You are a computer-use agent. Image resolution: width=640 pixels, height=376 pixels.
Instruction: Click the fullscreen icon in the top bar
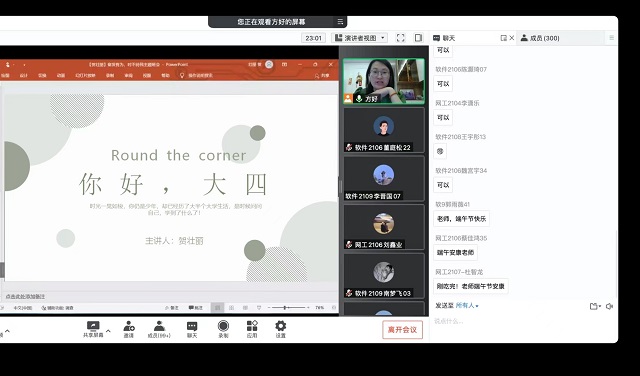pyautogui.click(x=401, y=38)
